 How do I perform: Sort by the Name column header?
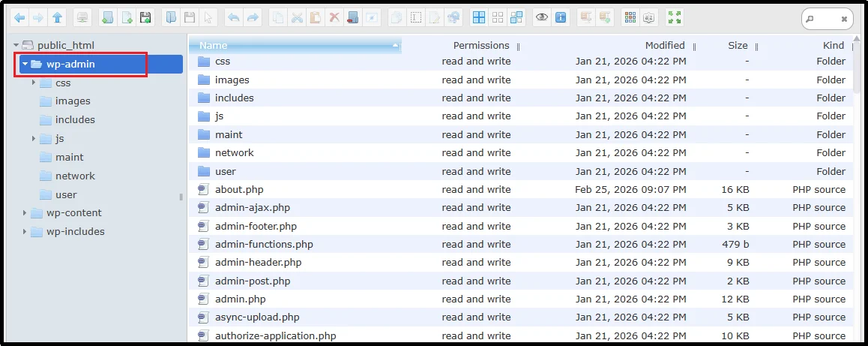tap(295, 46)
